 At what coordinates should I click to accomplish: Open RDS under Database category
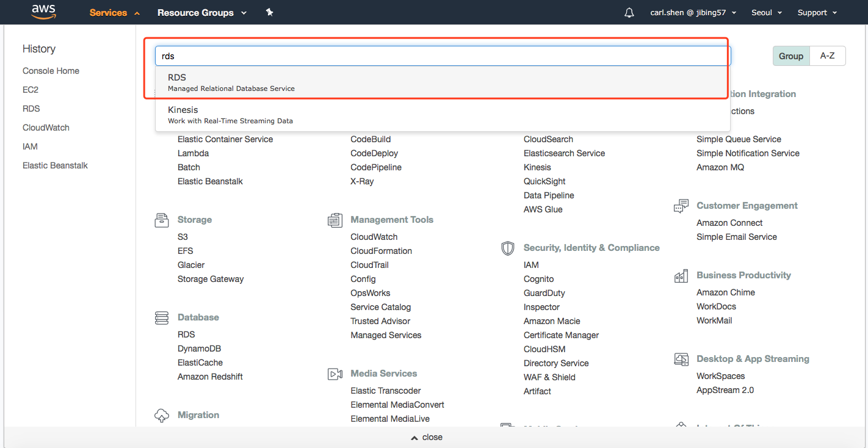pyautogui.click(x=186, y=334)
